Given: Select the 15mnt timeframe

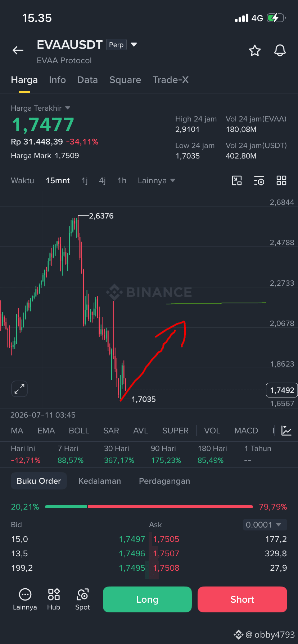Looking at the screenshot, I should click(58, 180).
